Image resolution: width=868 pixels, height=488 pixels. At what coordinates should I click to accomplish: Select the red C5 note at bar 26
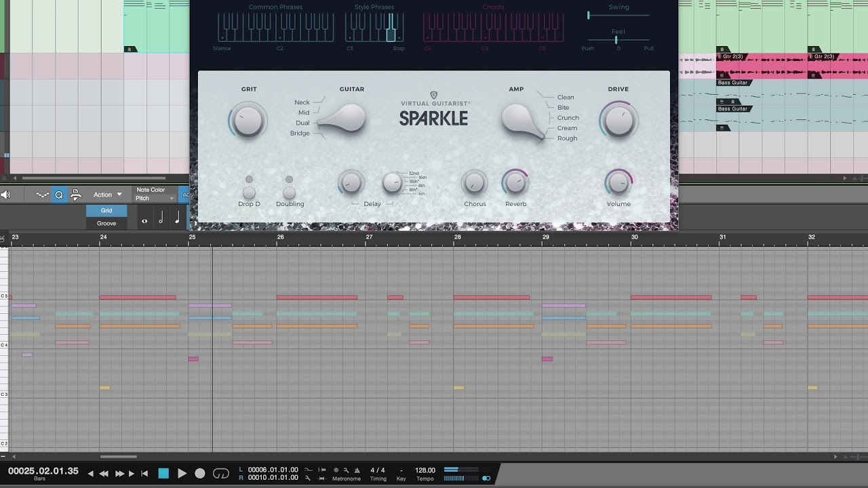[317, 298]
